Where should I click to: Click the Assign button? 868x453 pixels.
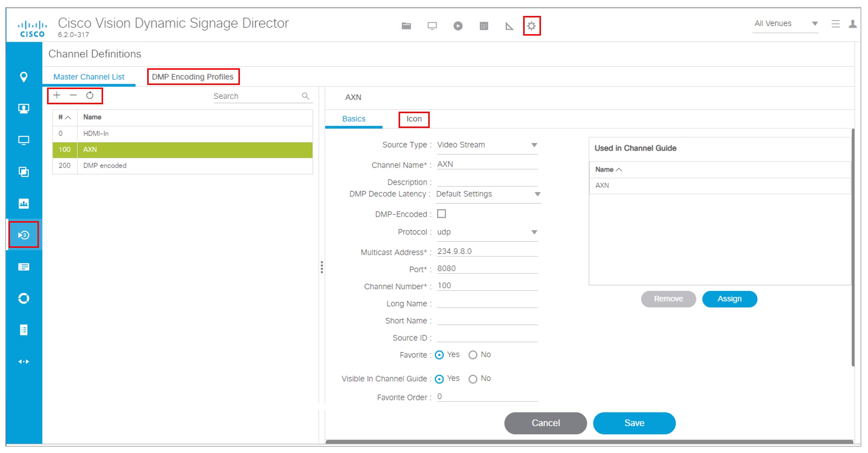(729, 299)
